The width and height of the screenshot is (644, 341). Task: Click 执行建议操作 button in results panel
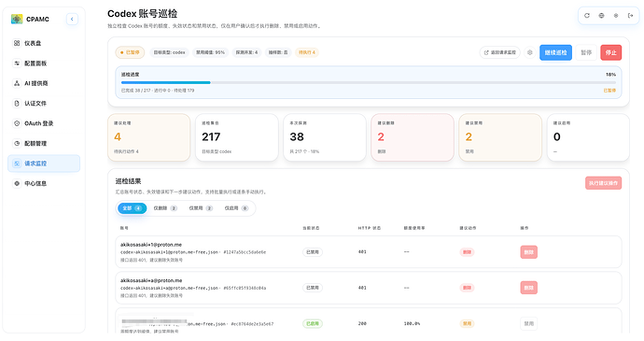[603, 183]
